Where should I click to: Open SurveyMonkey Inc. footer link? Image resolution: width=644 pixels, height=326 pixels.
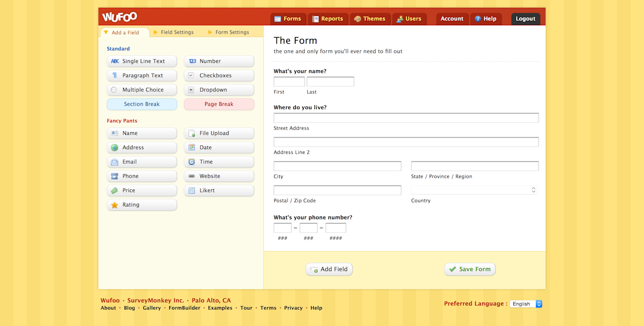click(x=155, y=301)
